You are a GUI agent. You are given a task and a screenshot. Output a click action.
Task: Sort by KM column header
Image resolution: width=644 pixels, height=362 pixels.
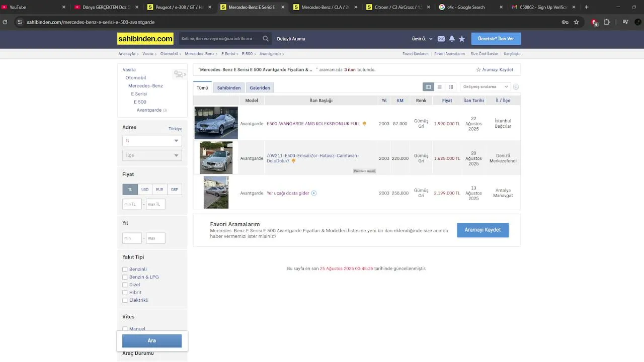[x=400, y=101]
